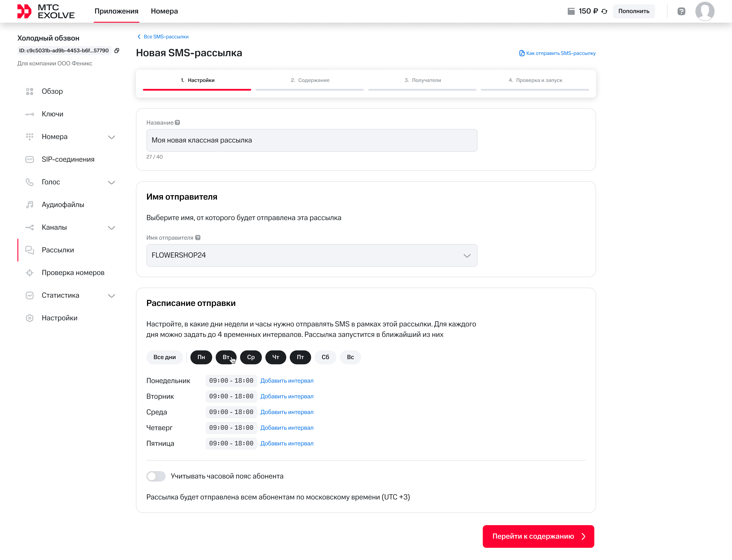Edit the Пятница 09:00 - 18:00 interval
Image resolution: width=732 pixels, height=560 pixels.
click(x=231, y=443)
